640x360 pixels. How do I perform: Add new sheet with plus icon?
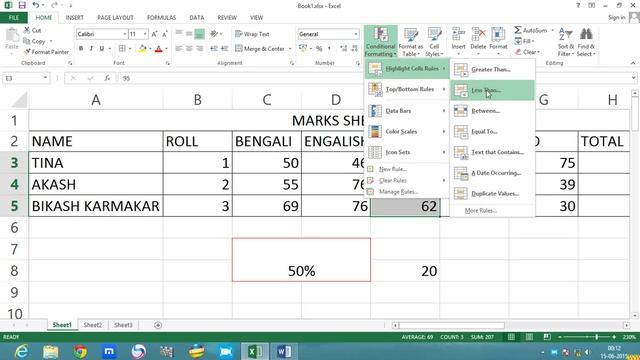[x=158, y=325]
